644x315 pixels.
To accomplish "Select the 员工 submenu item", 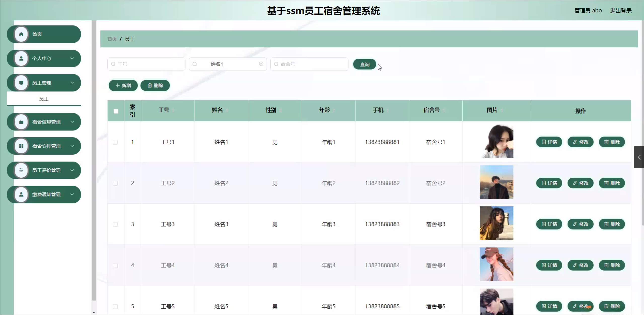I will [44, 99].
